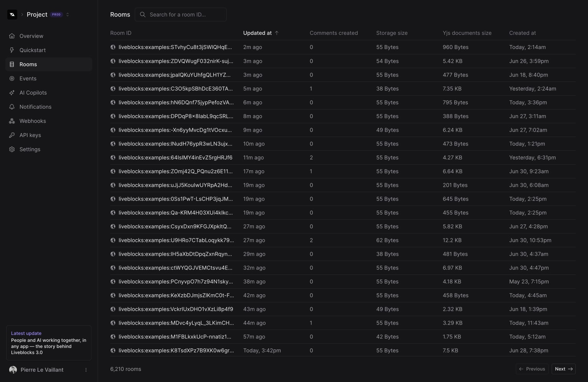Open user menu dots beside Pierre Le Vaillant
The height and width of the screenshot is (382, 588).
(x=86, y=370)
